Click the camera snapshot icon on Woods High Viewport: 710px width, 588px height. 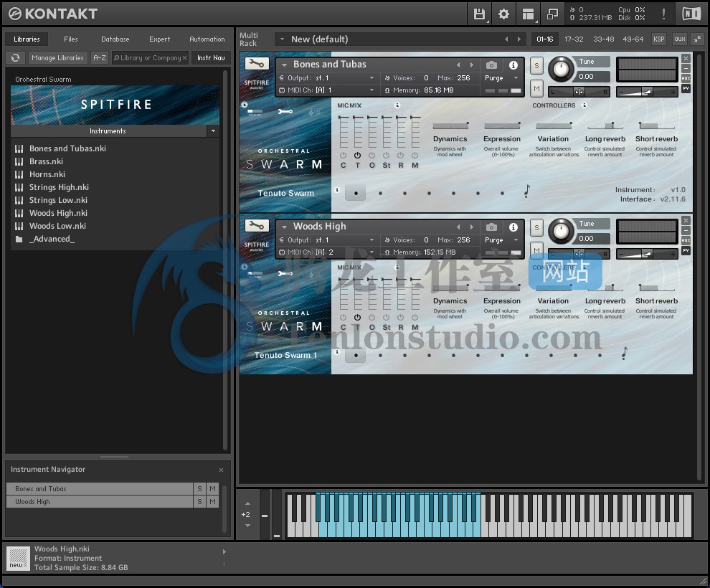coord(491,227)
